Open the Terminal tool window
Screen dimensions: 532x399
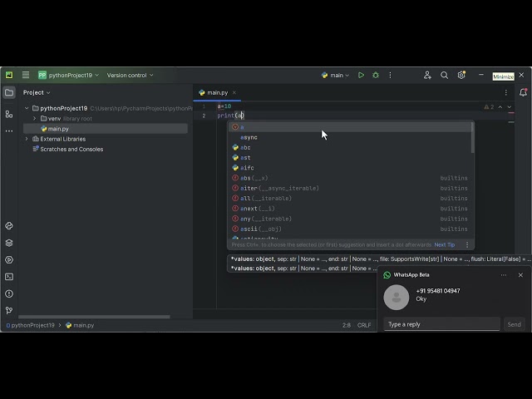pos(9,277)
